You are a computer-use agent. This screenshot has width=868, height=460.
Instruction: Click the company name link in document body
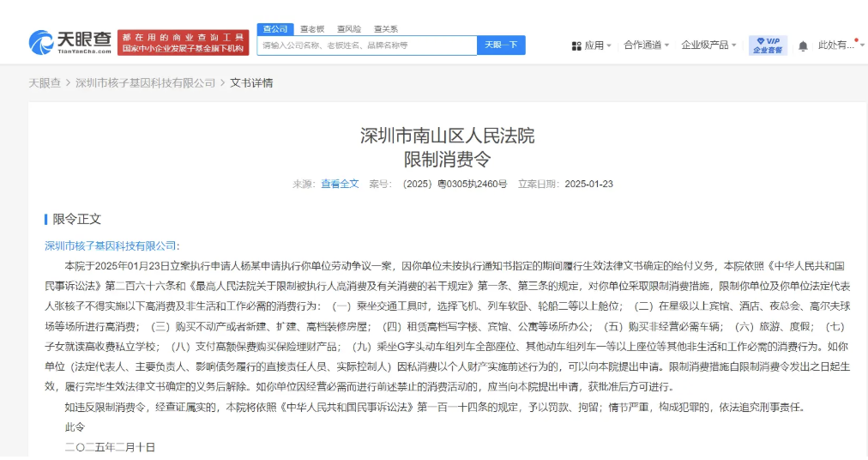[110, 245]
